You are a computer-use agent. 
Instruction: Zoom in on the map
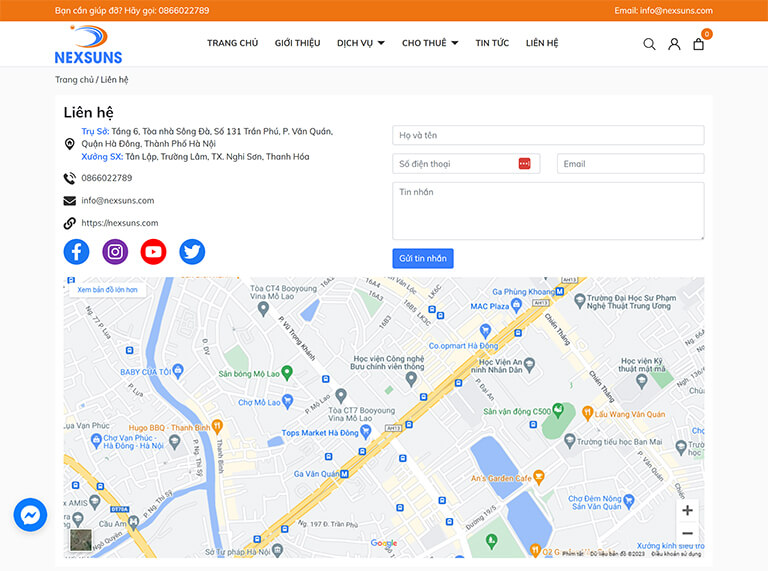[x=687, y=510]
